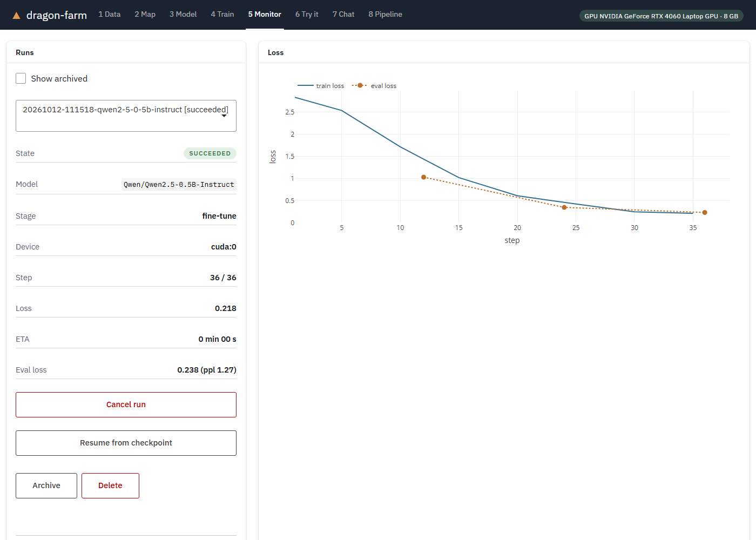
Task: Click the Stage value fine-tune
Action: point(219,216)
